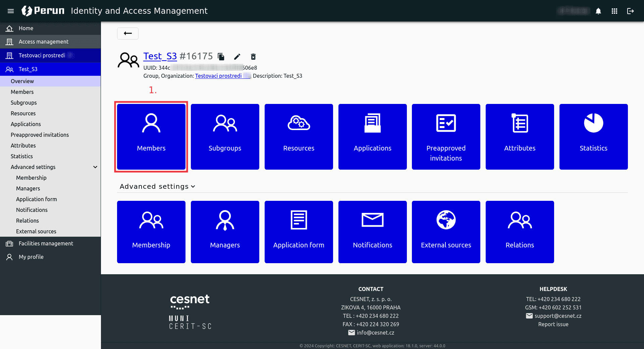Open the External sources globe tile
644x349 pixels.
[446, 232]
